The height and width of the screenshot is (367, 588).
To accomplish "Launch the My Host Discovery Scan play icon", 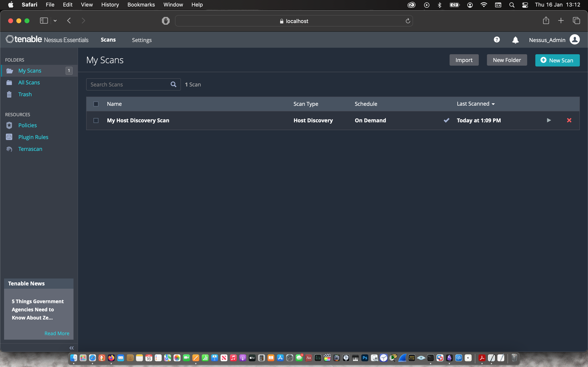I will [549, 120].
